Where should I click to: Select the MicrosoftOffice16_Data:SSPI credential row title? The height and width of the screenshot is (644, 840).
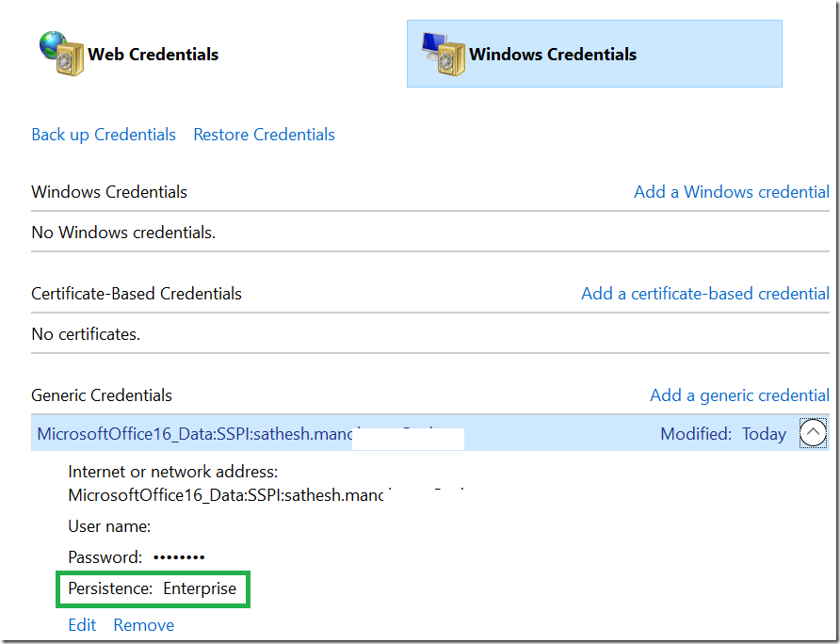tap(196, 433)
